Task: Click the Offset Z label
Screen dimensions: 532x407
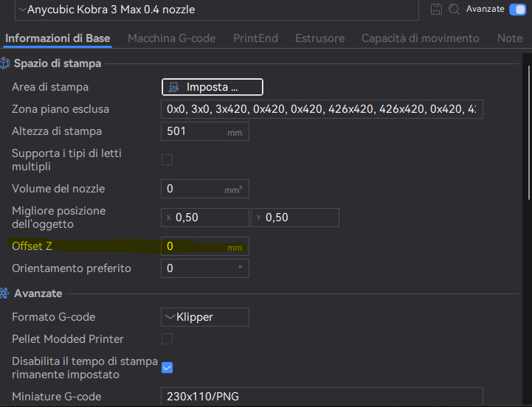Action: click(x=32, y=246)
